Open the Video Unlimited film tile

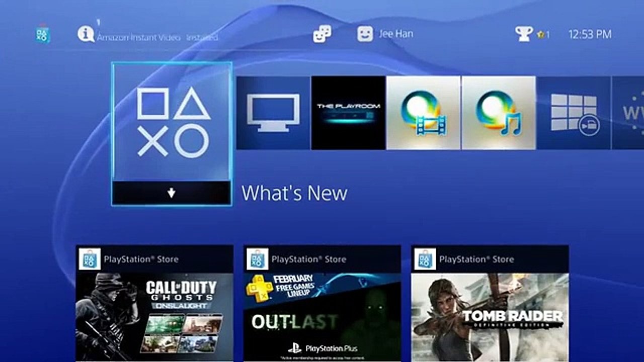click(x=423, y=113)
